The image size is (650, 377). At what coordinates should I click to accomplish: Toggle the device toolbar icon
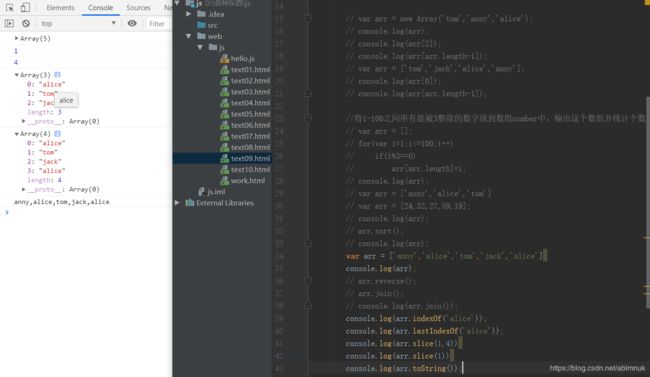pos(25,7)
